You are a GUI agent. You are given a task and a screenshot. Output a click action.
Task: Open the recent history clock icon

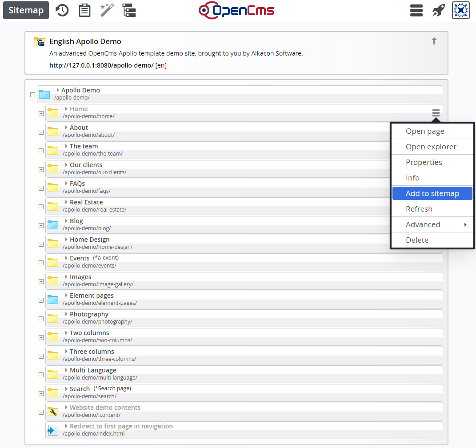[62, 10]
